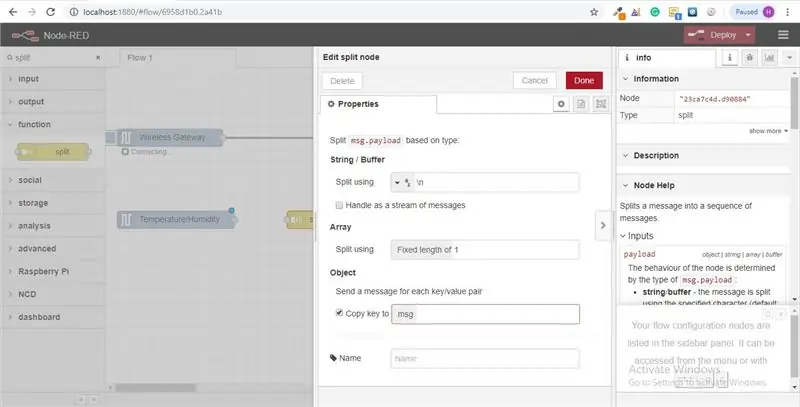Click the split node on canvas
The height and width of the screenshot is (407, 800).
(x=301, y=219)
